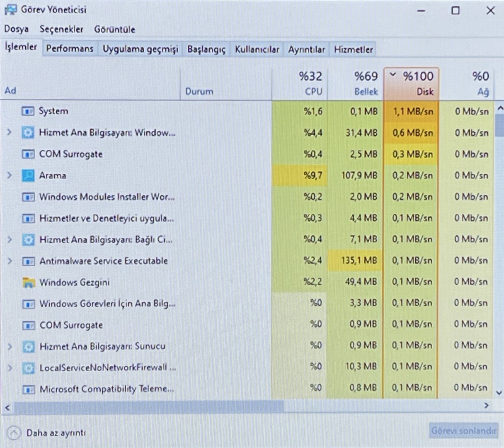The width and height of the screenshot is (504, 448).
Task: Click the horizontal scrollbar right arrow
Action: (x=487, y=406)
